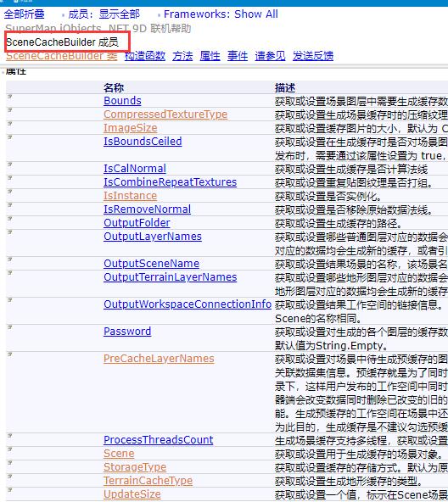Open the ProcessThreadsCount property link
Viewport: 448px width, 502px height.
pos(159,440)
